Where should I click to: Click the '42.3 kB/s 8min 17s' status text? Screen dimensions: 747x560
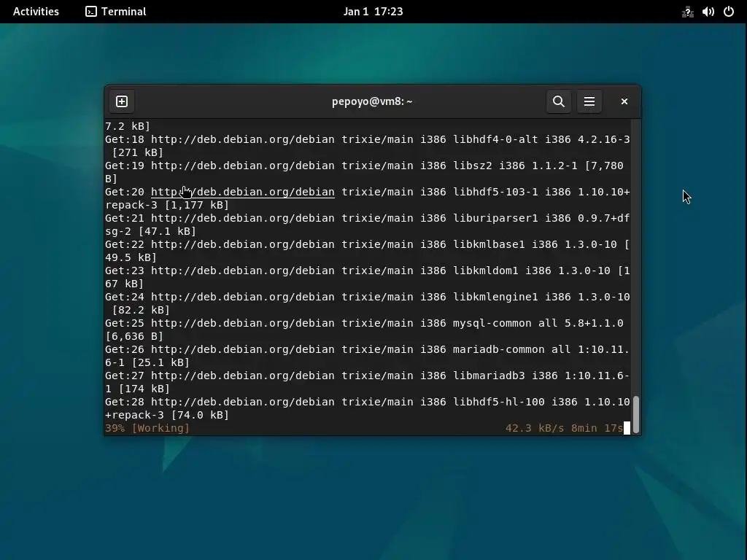pos(564,428)
